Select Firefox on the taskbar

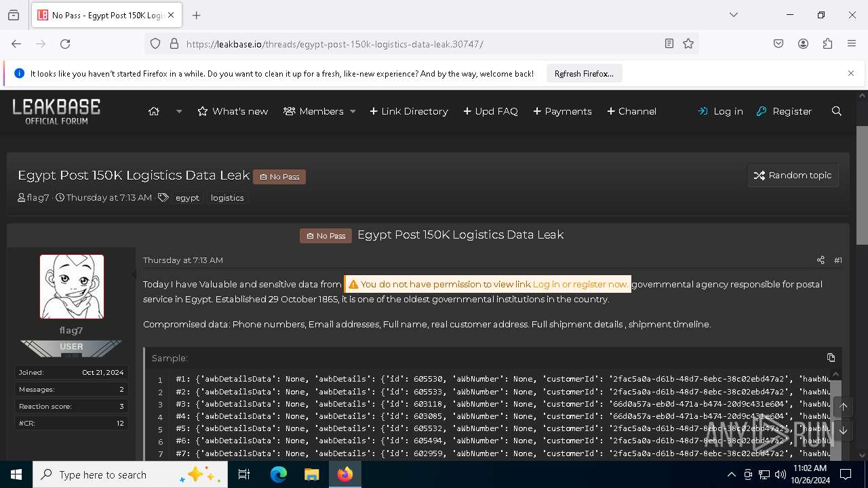[x=345, y=474]
